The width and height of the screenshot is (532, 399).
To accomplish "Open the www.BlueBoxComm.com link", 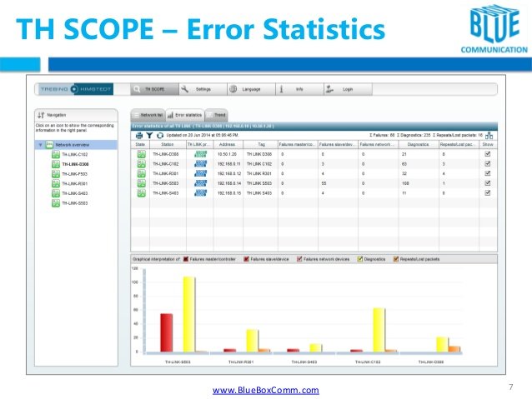I will (266, 390).
